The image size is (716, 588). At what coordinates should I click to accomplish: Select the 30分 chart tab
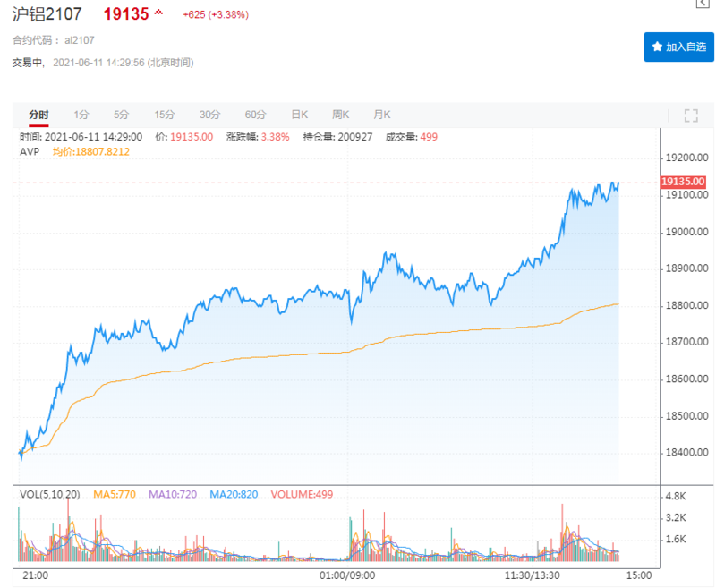pyautogui.click(x=210, y=115)
